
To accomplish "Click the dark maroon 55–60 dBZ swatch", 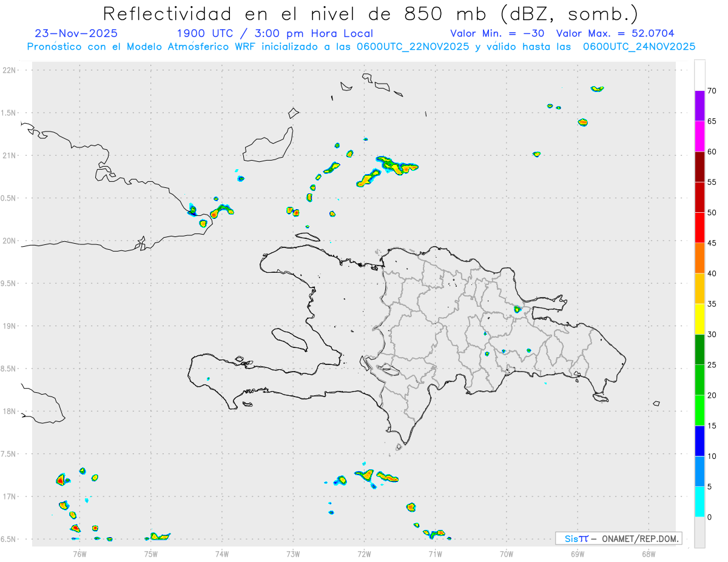I will point(699,167).
